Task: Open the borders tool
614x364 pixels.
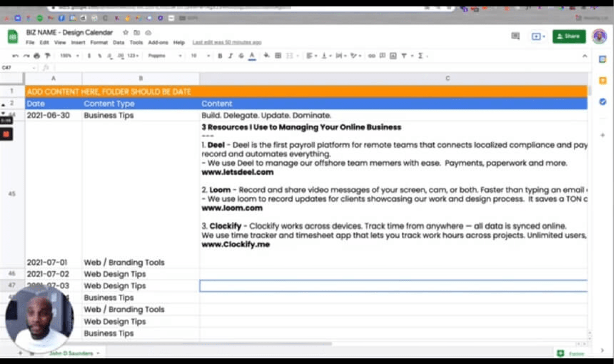Action: [278, 56]
